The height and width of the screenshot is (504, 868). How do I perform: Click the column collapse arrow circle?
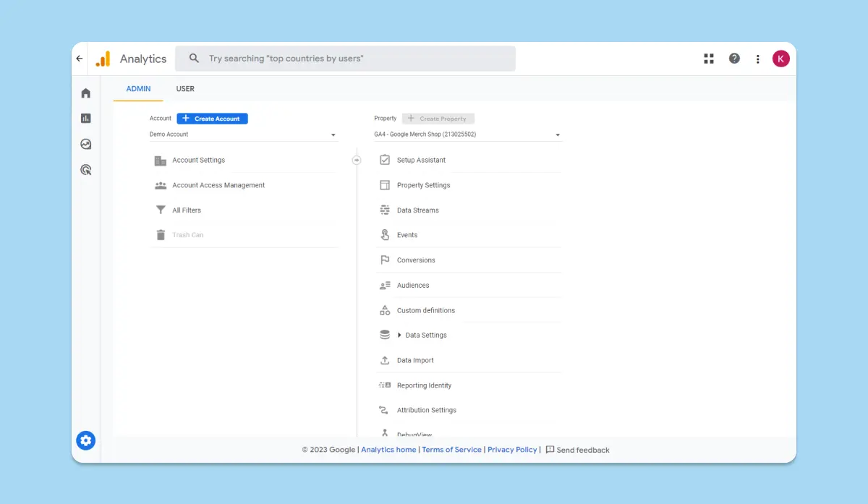coord(357,161)
